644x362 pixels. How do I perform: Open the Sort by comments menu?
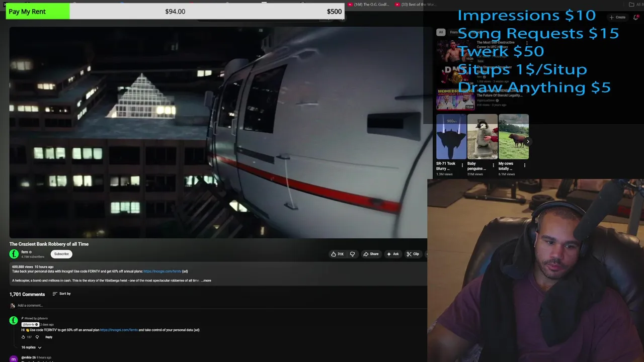(61, 294)
